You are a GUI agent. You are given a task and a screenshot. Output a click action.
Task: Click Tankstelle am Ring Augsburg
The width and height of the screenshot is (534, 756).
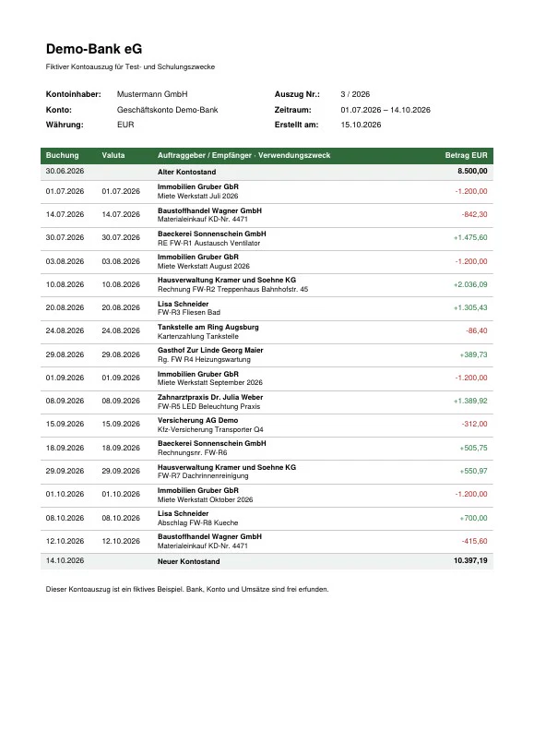point(208,327)
